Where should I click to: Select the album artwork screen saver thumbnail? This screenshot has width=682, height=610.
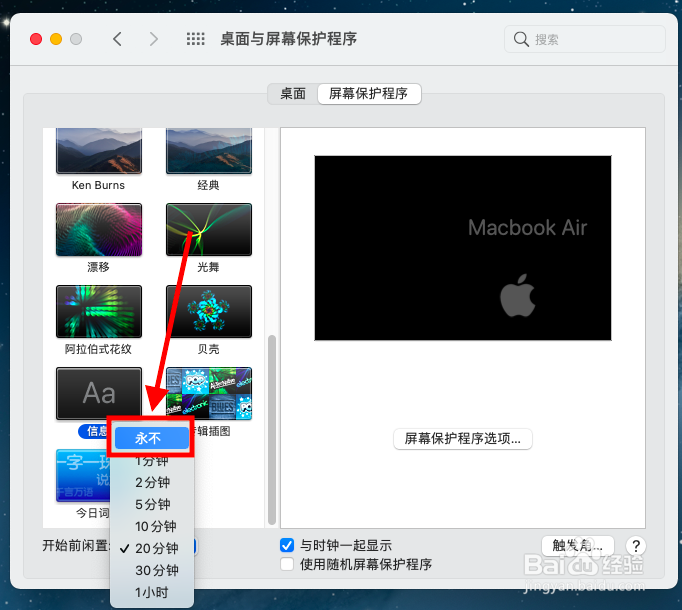point(209,393)
